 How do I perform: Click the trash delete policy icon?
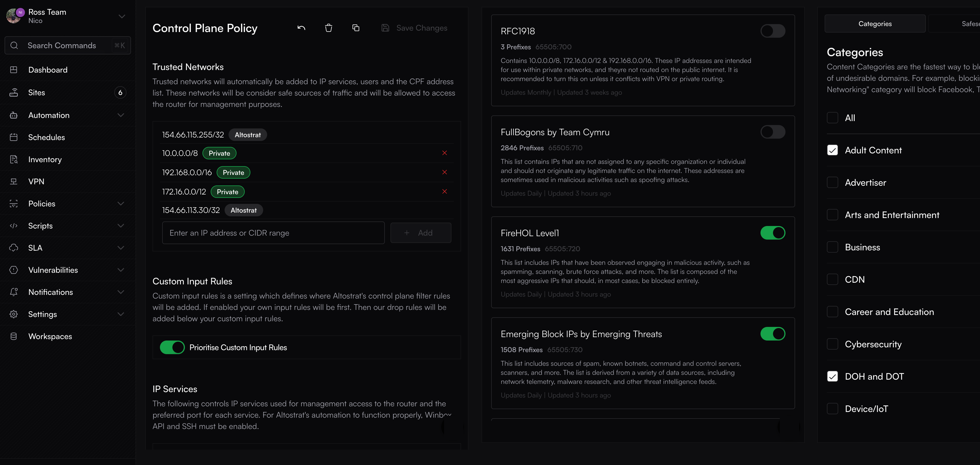(328, 28)
